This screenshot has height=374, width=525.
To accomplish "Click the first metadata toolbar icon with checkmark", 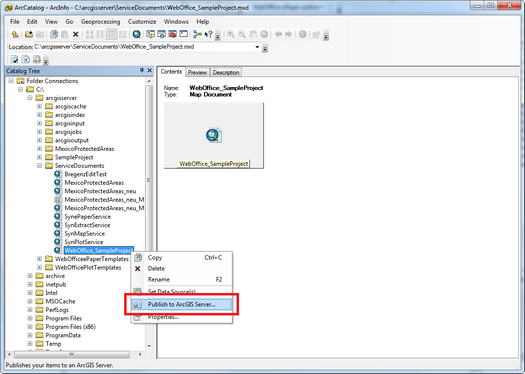I will coord(15,60).
